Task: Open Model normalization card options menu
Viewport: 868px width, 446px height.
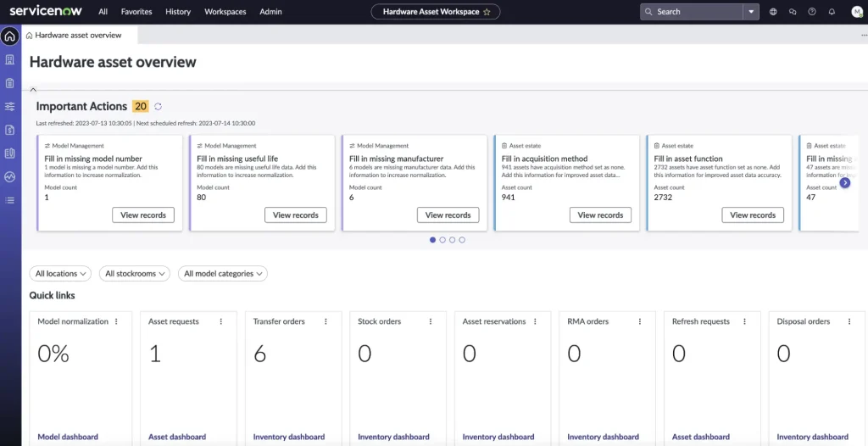Action: pos(116,321)
